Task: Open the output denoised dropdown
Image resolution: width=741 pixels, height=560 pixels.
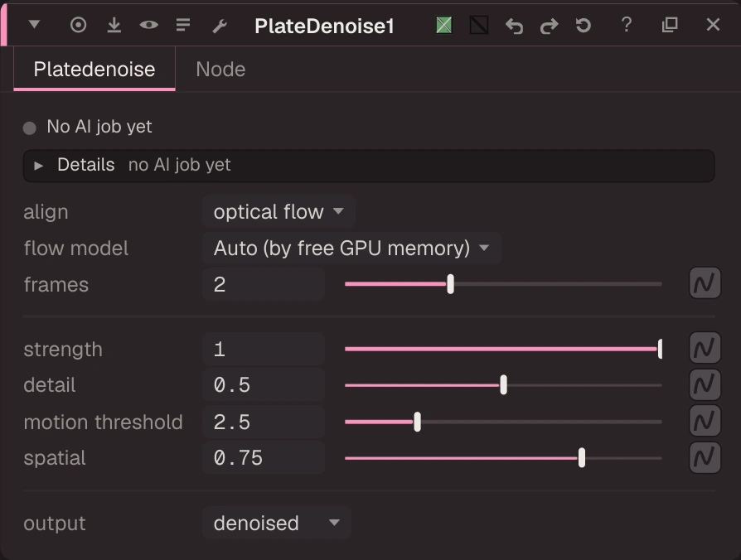Action: (x=277, y=523)
